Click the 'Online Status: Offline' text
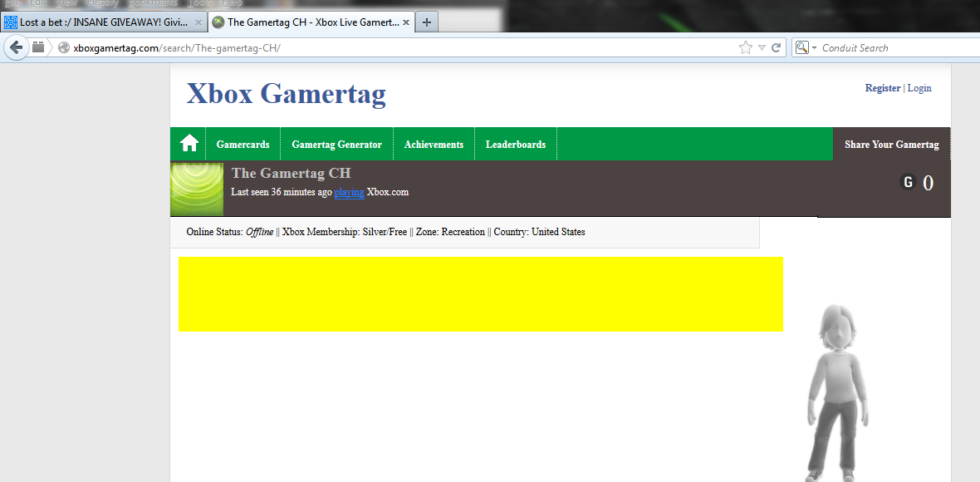Viewport: 980px width, 482px height. [x=230, y=232]
